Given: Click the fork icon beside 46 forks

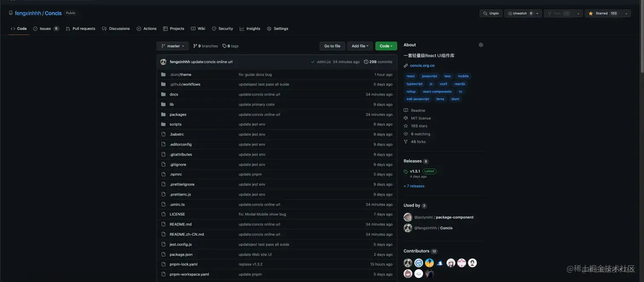Looking at the screenshot, I should pos(406,142).
